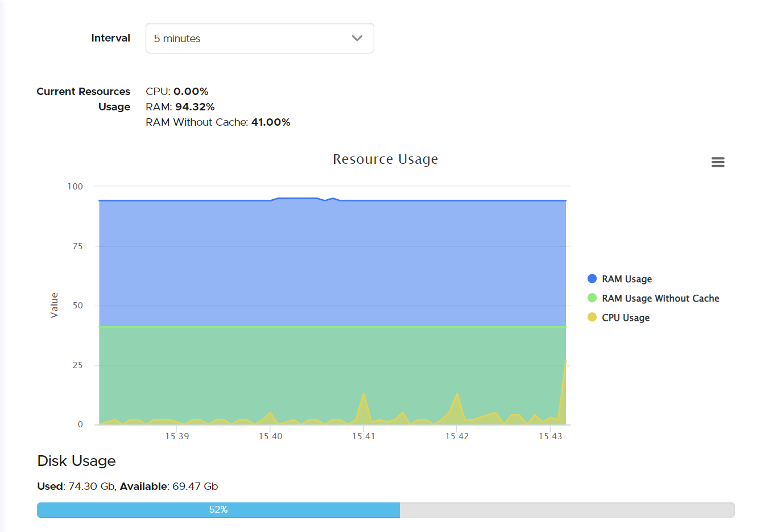Click the 15:39 x-axis time label
This screenshot has width=769, height=532.
(x=177, y=436)
